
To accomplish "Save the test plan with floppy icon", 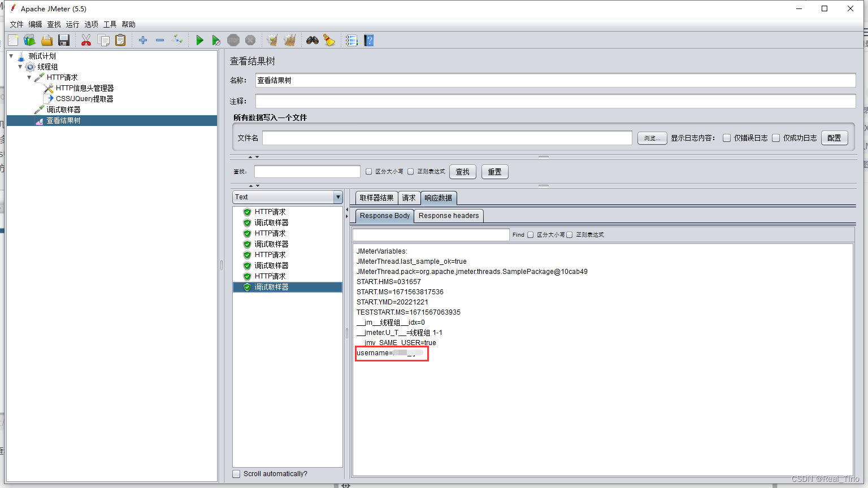I will click(x=64, y=40).
